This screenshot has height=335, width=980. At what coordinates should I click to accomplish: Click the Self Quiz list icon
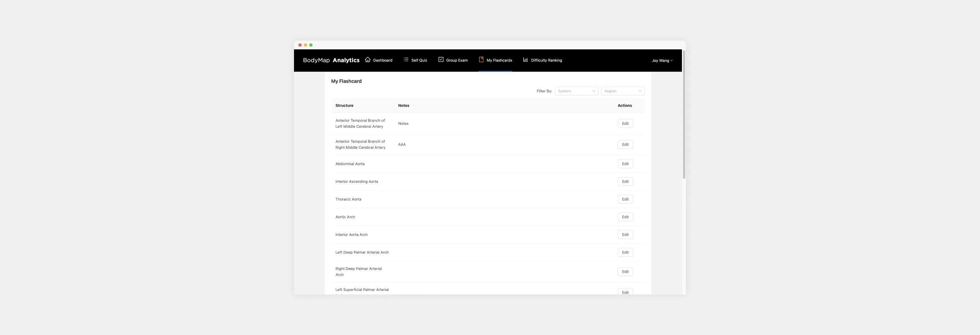tap(406, 60)
